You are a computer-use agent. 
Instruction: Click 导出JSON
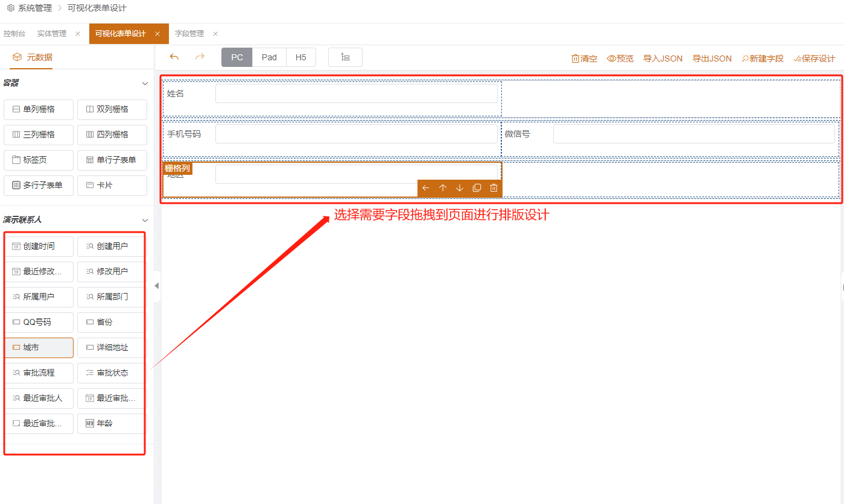click(x=712, y=58)
